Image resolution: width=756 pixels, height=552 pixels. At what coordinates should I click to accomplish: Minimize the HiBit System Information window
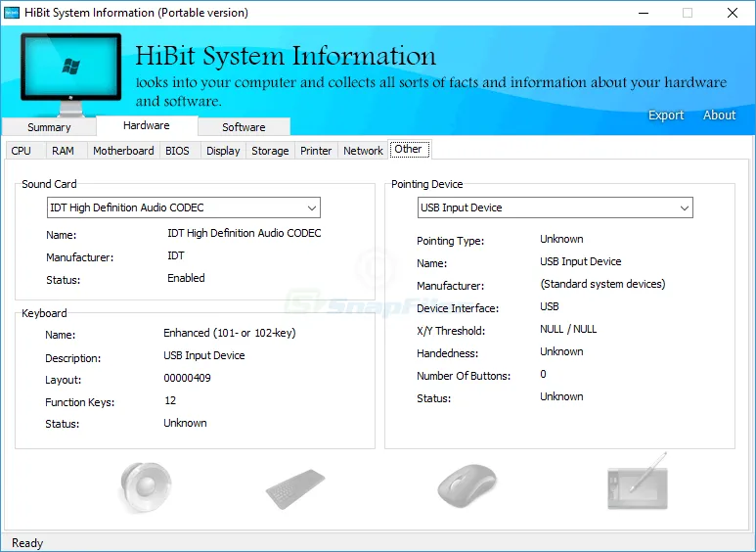click(x=644, y=13)
